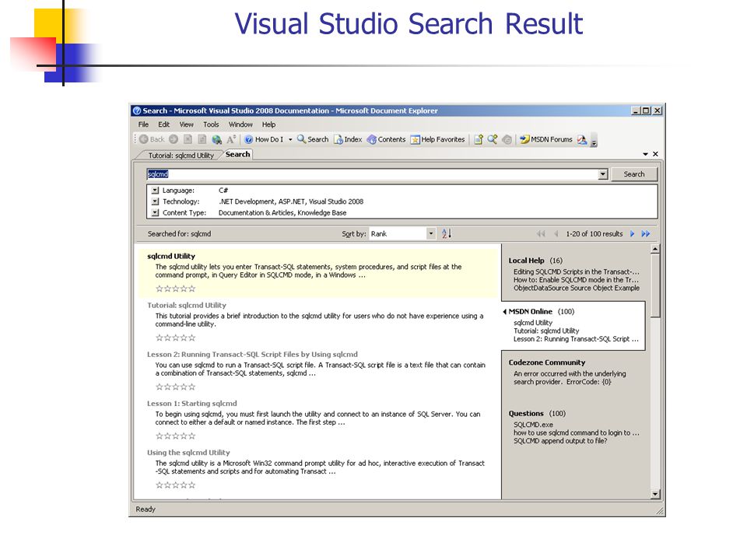
Task: Click the Search magnifier toolbar item
Action: pyautogui.click(x=313, y=139)
